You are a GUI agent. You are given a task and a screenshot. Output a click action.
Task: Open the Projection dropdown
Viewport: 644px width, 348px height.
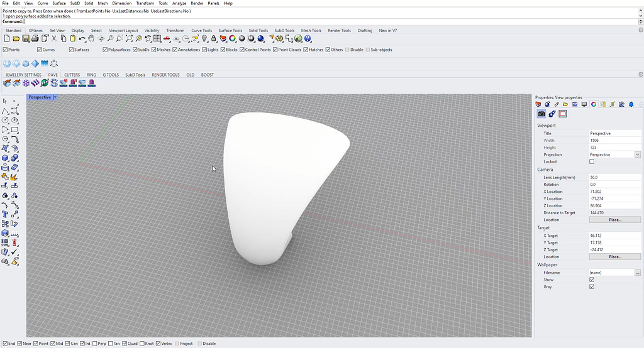637,155
